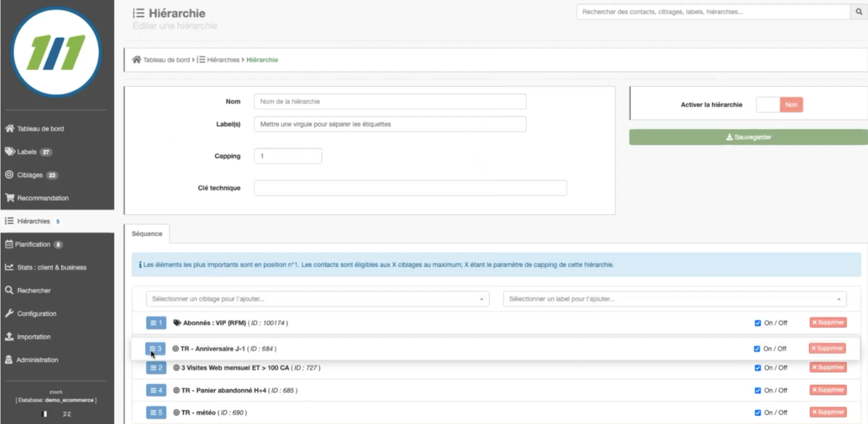
Task: Click the Rechercher magnifier icon in sidebar
Action: click(x=9, y=290)
